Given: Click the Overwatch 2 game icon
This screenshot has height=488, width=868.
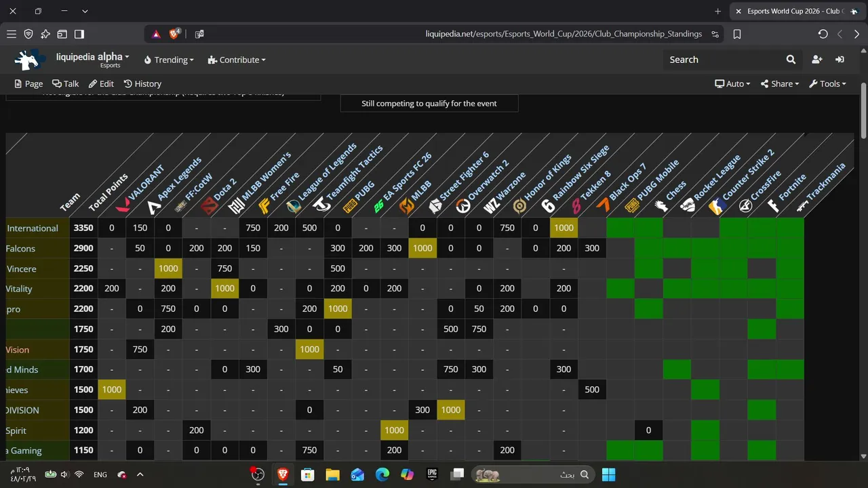Looking at the screenshot, I should (463, 206).
